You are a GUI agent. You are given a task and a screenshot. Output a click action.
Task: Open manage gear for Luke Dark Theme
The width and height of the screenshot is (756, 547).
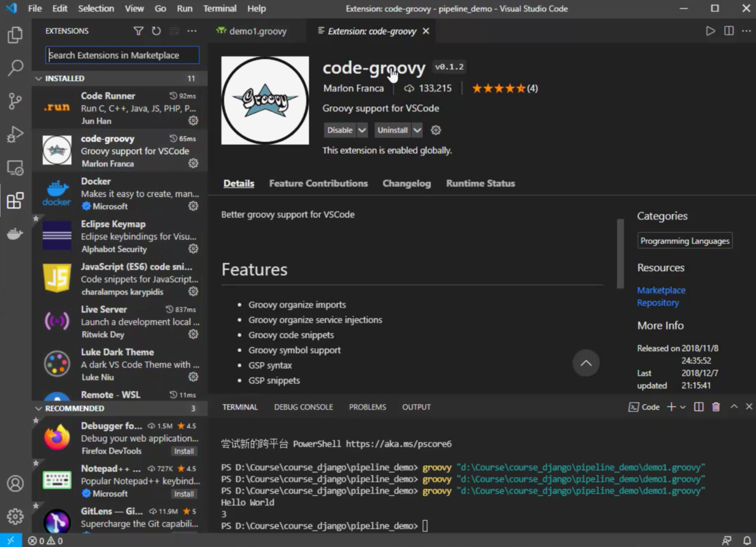tap(193, 376)
